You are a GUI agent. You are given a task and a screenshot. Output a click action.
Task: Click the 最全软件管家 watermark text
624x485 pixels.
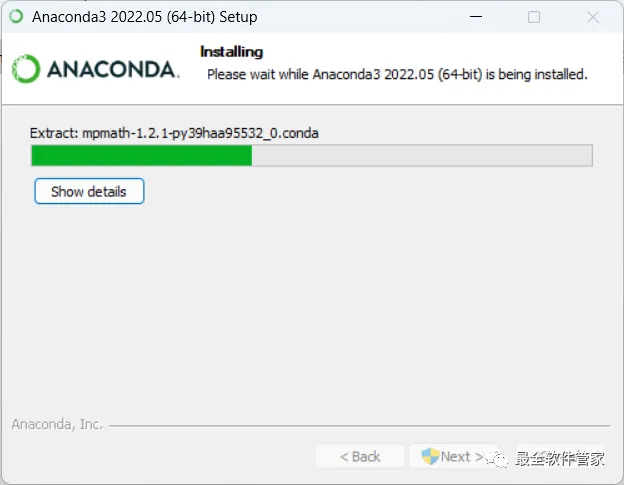tap(560, 458)
